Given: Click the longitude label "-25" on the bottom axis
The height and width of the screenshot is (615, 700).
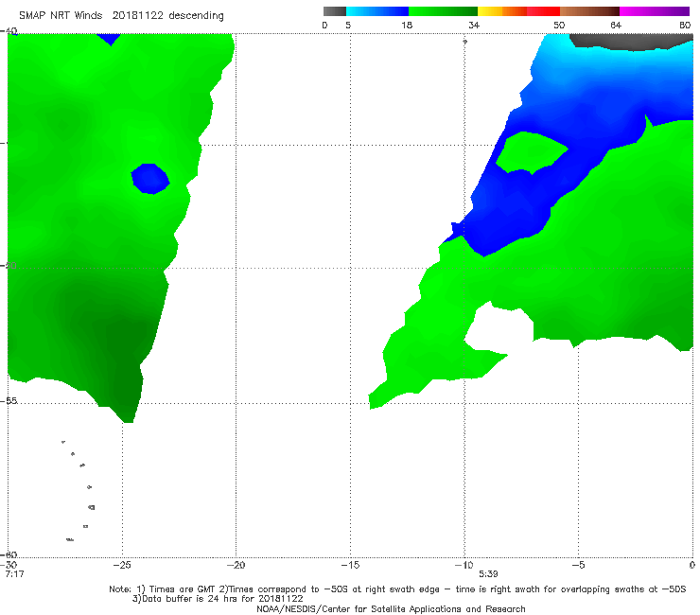Looking at the screenshot, I should coord(122,565).
